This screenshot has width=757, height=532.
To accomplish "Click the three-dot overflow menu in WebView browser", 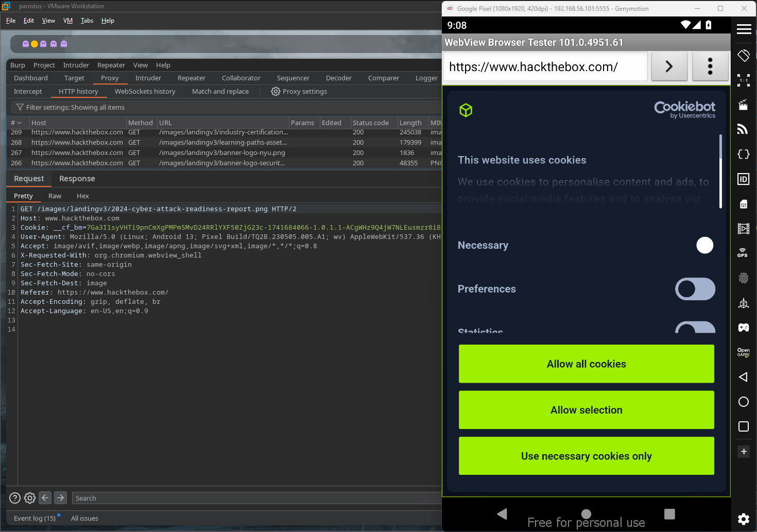I will (x=710, y=66).
